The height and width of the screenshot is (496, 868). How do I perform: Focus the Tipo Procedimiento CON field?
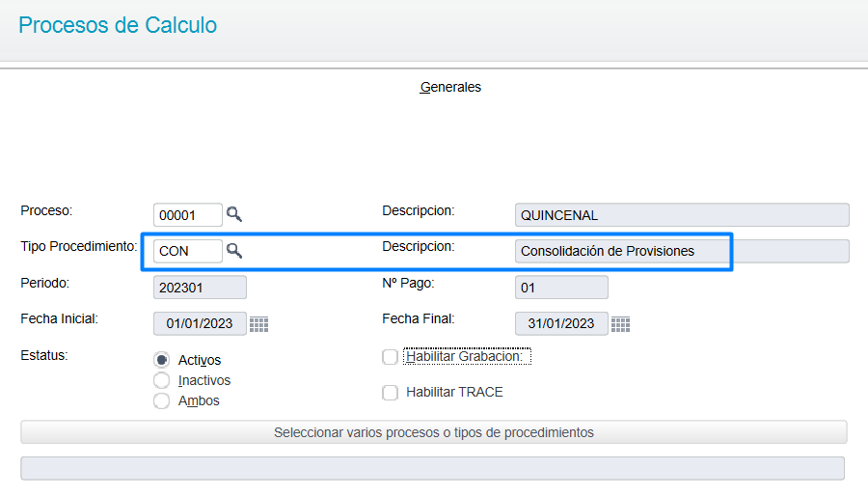(x=188, y=251)
